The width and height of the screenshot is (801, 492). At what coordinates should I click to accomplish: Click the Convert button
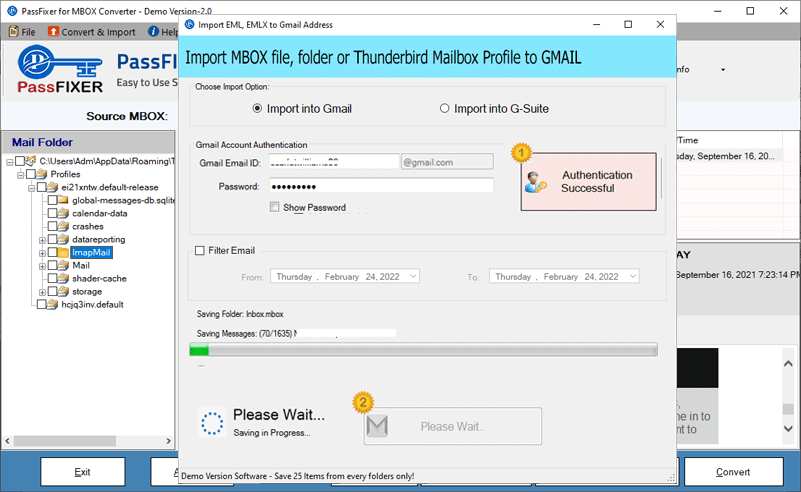733,472
